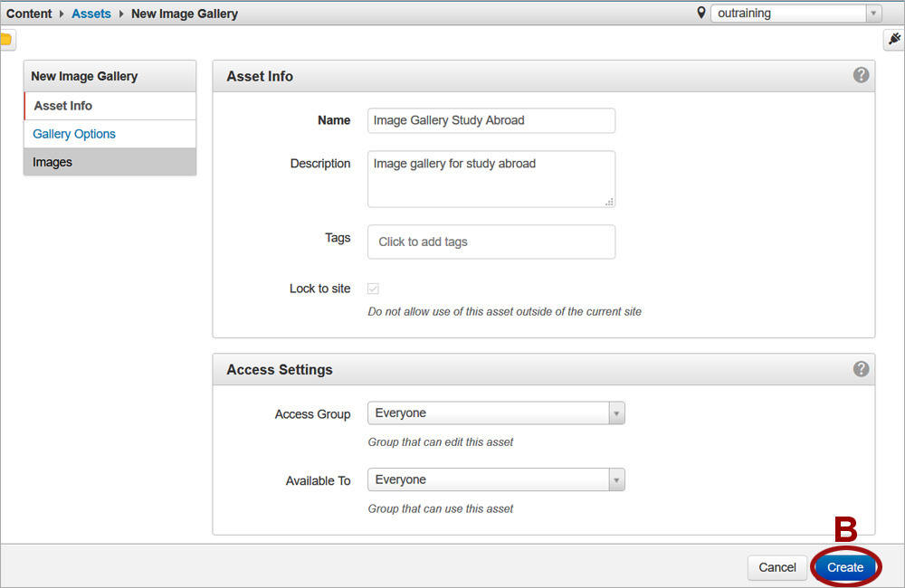Click the Content breadcrumb item

tap(29, 14)
